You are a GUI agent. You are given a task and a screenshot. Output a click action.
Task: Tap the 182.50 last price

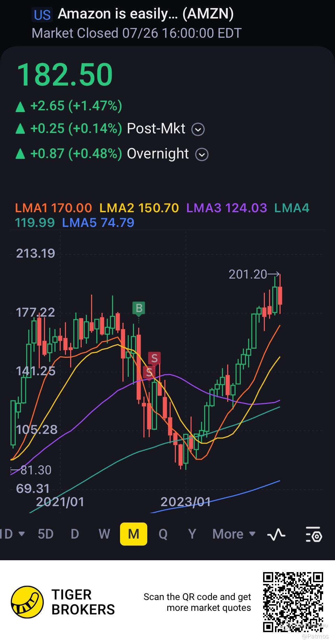pyautogui.click(x=65, y=75)
